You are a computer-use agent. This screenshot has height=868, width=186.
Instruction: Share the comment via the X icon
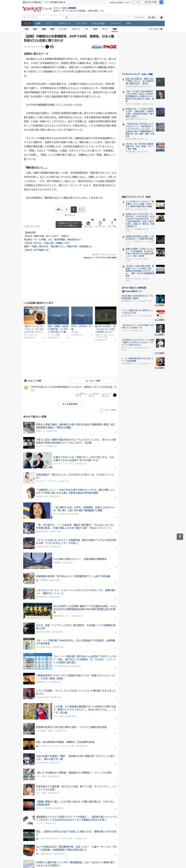115,395
